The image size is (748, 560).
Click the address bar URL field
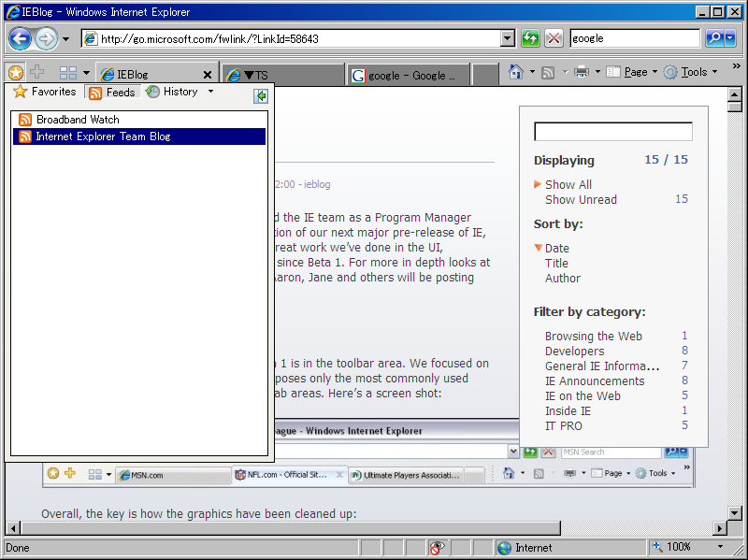292,38
